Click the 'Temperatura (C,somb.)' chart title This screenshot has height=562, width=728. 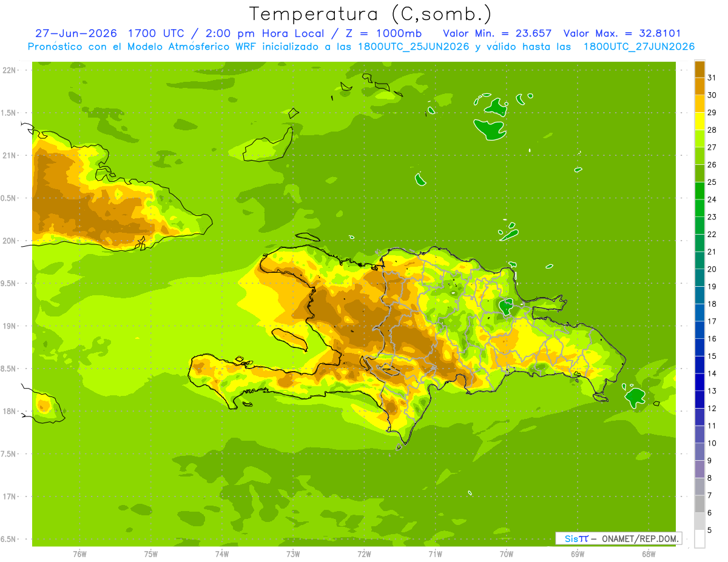pos(370,14)
